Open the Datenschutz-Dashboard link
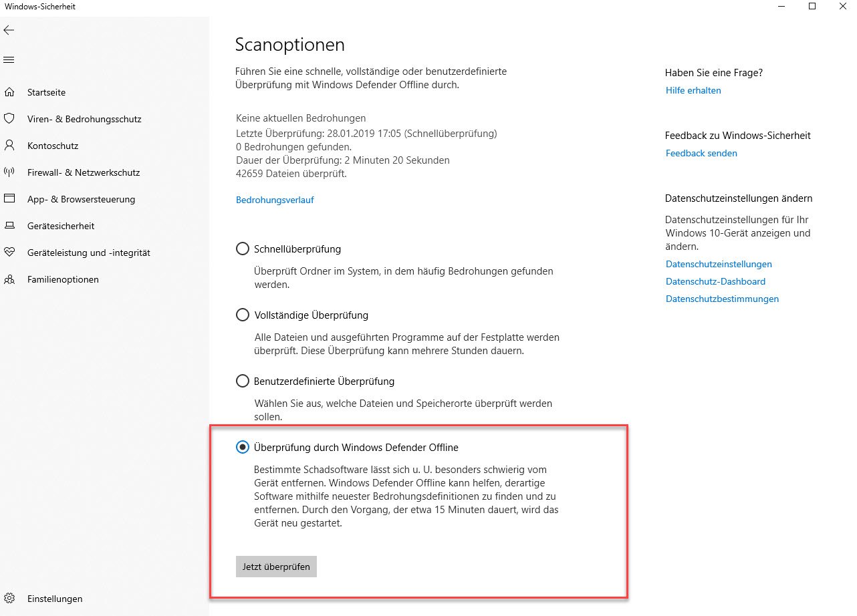 point(715,281)
